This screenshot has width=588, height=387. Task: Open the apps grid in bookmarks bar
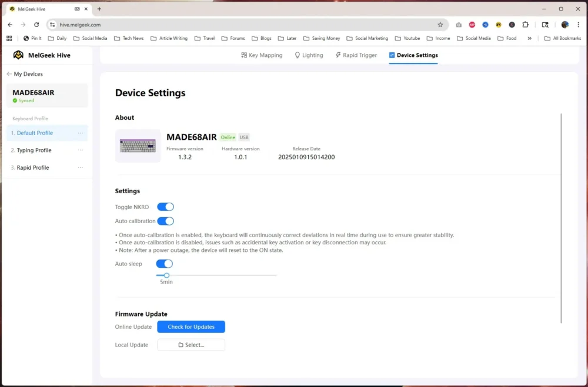point(9,38)
